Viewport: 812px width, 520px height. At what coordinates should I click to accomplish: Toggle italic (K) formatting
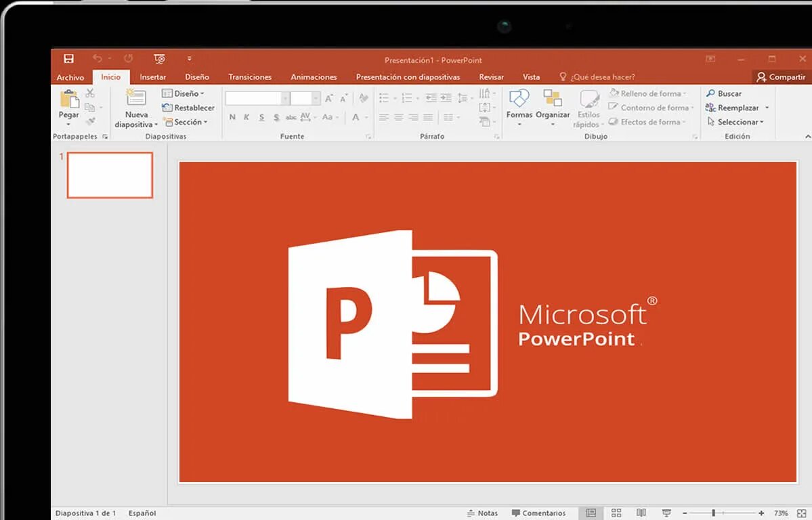247,117
